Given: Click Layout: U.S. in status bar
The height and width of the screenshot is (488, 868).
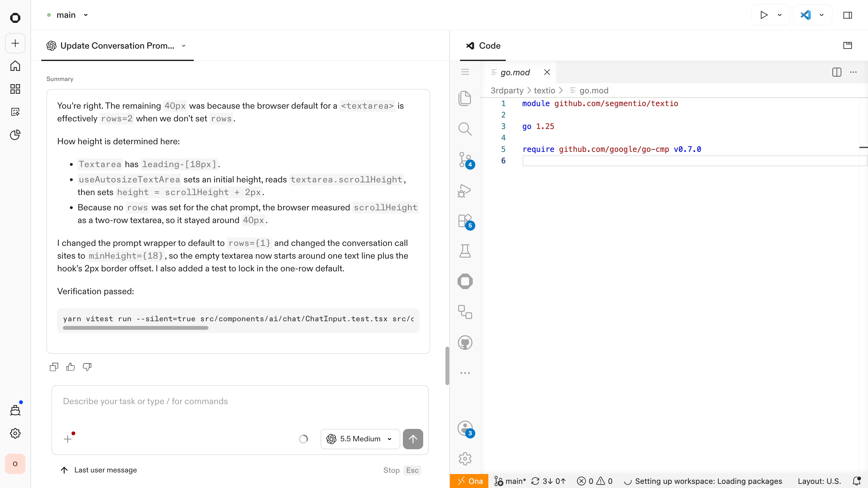Looking at the screenshot, I should (x=819, y=481).
